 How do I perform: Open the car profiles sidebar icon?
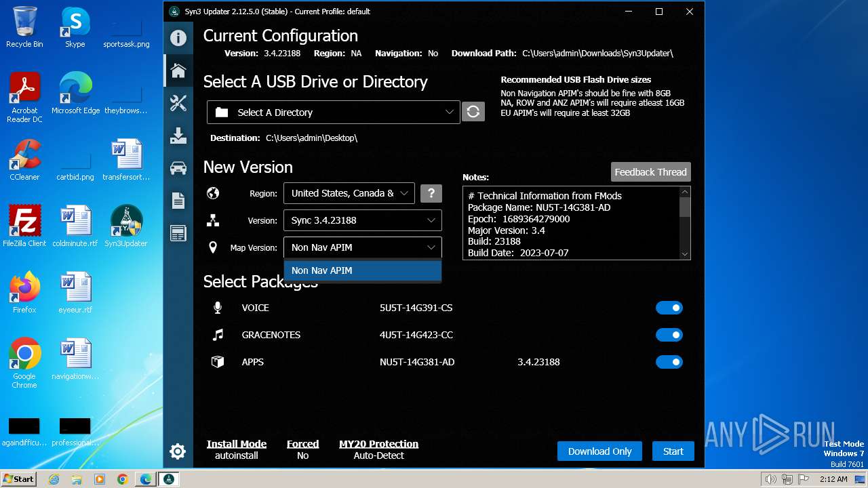[x=178, y=168]
